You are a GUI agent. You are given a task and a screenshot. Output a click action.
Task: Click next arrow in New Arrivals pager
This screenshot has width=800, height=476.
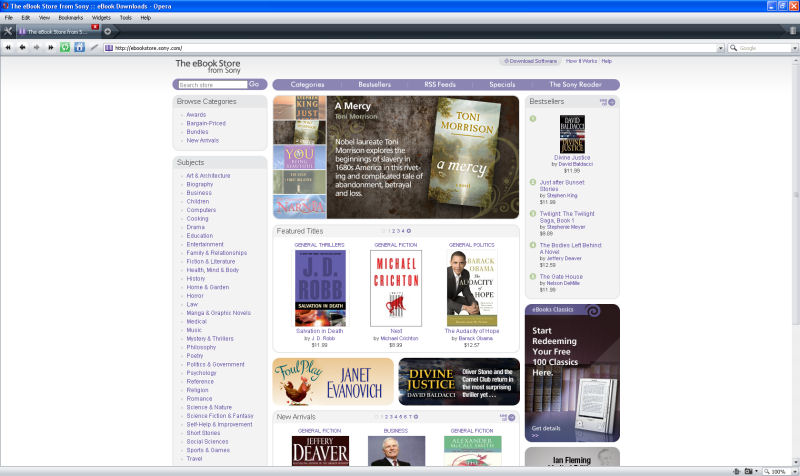[x=416, y=417]
